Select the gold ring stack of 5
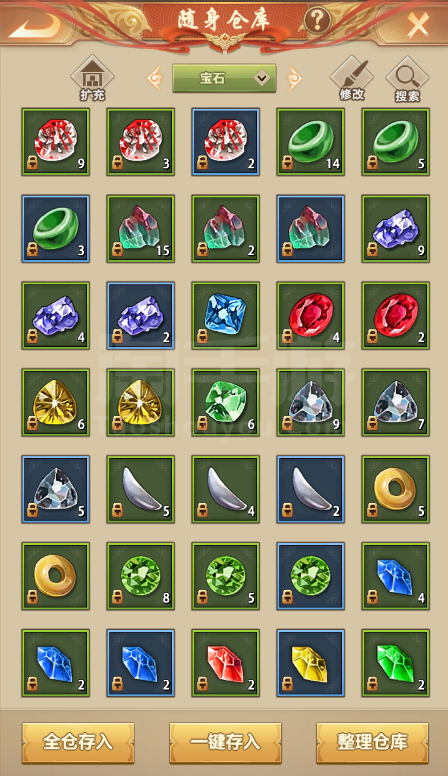 [x=396, y=489]
